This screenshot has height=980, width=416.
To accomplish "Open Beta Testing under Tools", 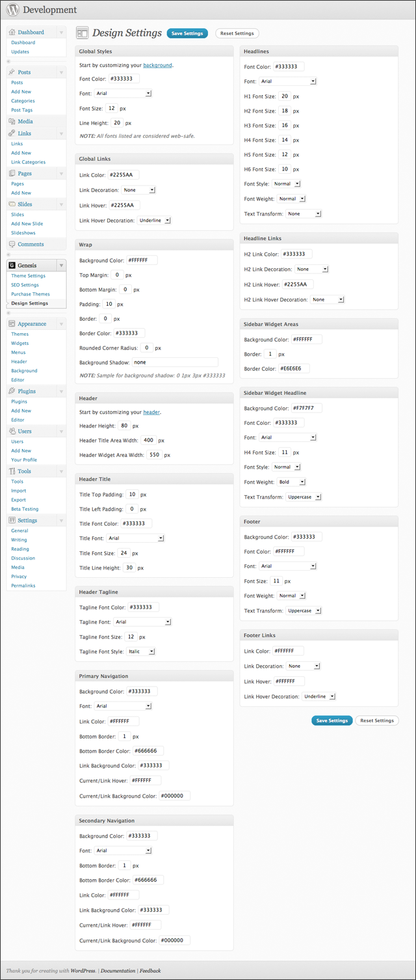I will click(x=25, y=509).
